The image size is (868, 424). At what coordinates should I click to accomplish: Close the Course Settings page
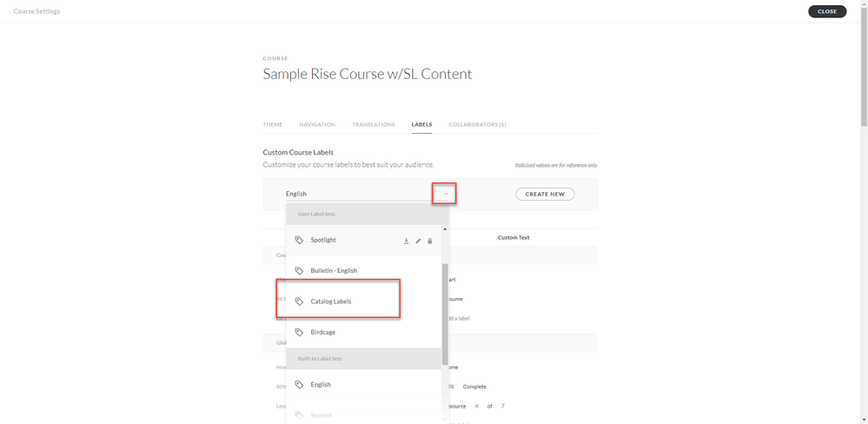click(827, 11)
